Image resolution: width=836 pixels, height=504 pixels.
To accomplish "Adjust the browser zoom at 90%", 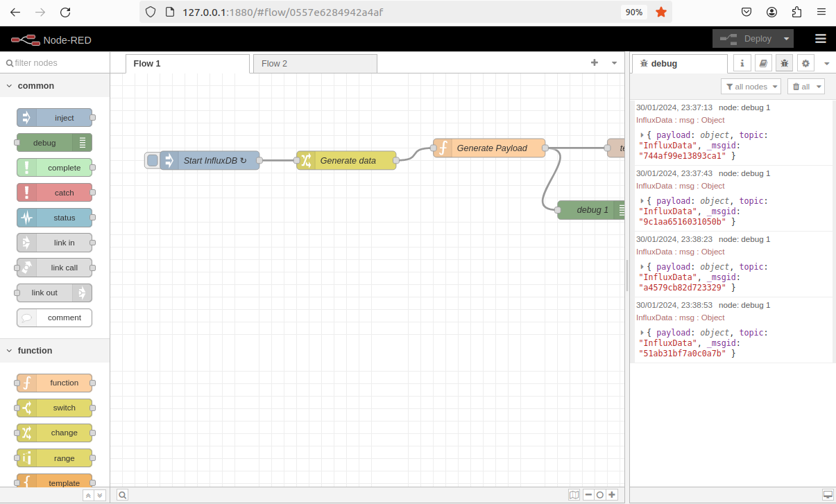I will pos(633,12).
